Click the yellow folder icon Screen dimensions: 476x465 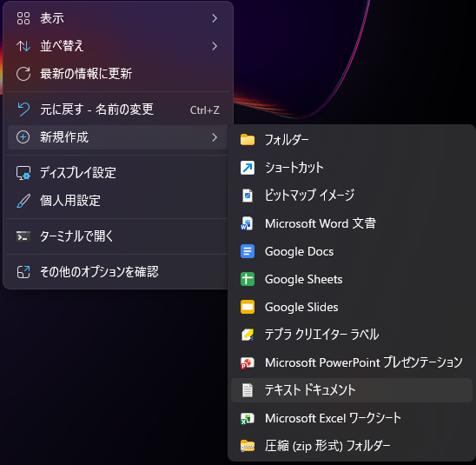click(248, 140)
